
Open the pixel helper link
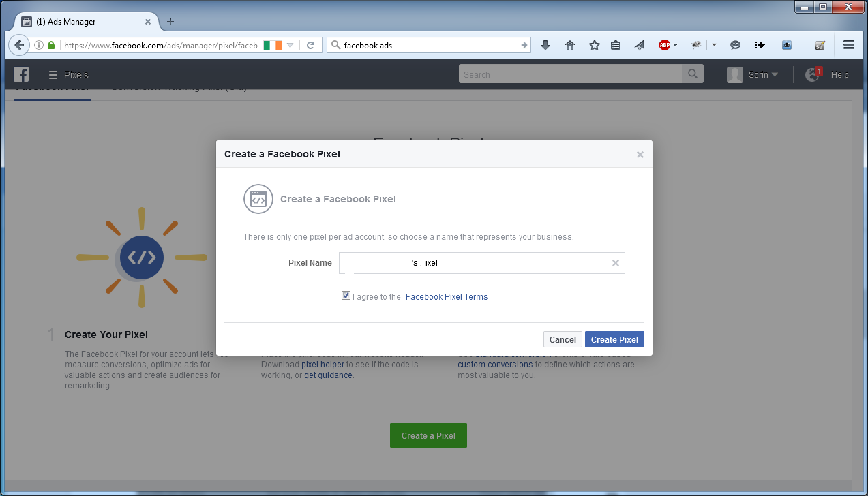323,365
